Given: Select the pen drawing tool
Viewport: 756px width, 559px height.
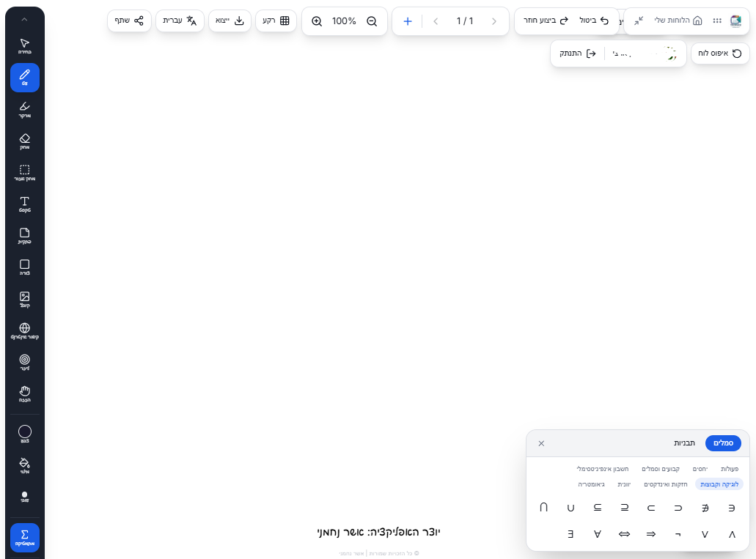Looking at the screenshot, I should coord(24,77).
